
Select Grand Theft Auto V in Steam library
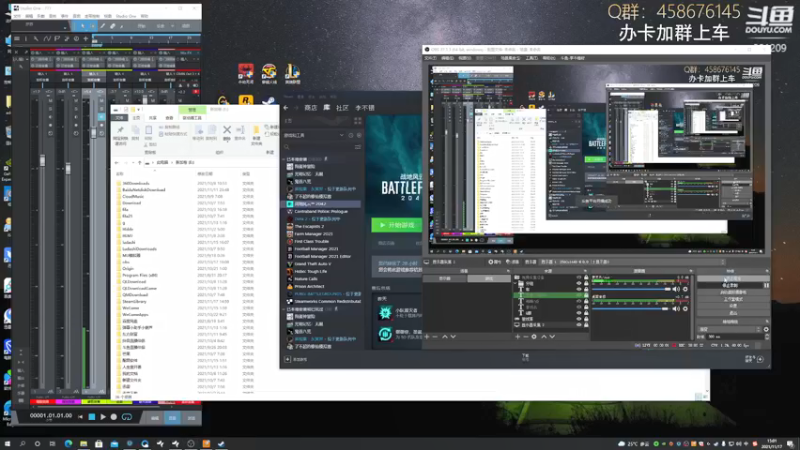pos(312,264)
